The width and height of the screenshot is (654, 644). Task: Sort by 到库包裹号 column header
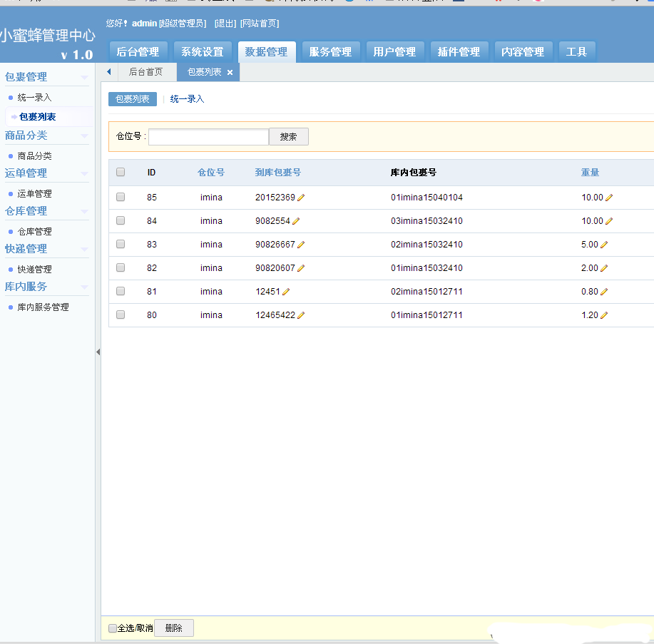(278, 173)
